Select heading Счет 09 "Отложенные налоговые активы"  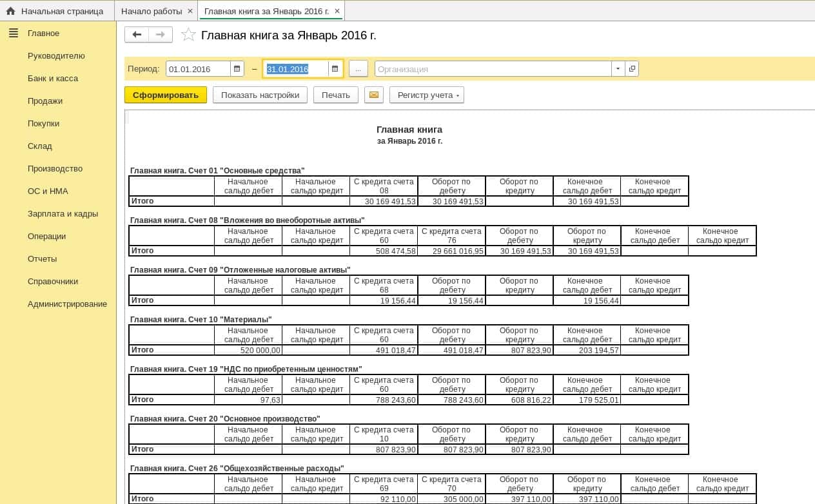click(240, 270)
